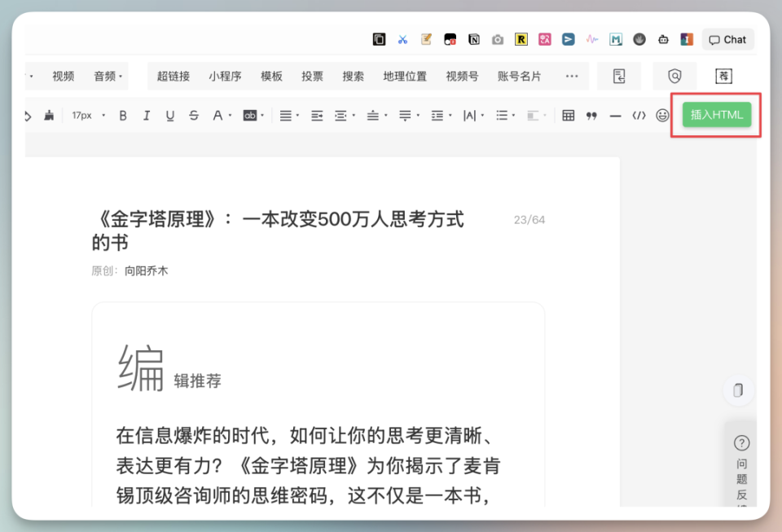Viewport: 782px width, 532px height.
Task: Click the blue scissors extension icon
Action: 402,39
